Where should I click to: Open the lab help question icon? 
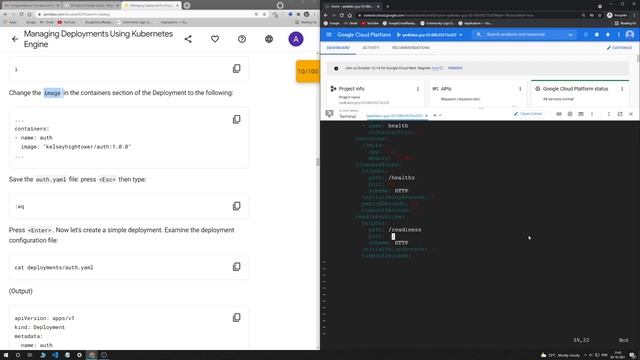tap(242, 39)
